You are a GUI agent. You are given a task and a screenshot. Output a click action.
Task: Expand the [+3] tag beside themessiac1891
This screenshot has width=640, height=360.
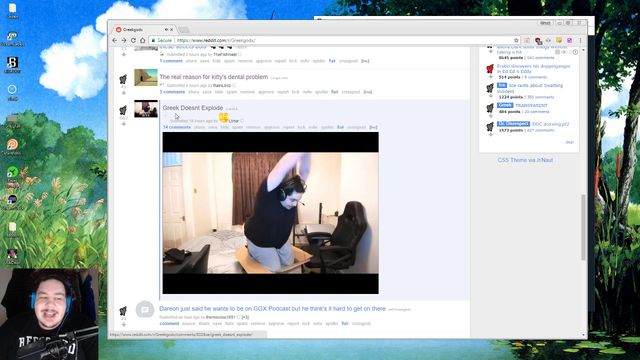pyautogui.click(x=245, y=317)
